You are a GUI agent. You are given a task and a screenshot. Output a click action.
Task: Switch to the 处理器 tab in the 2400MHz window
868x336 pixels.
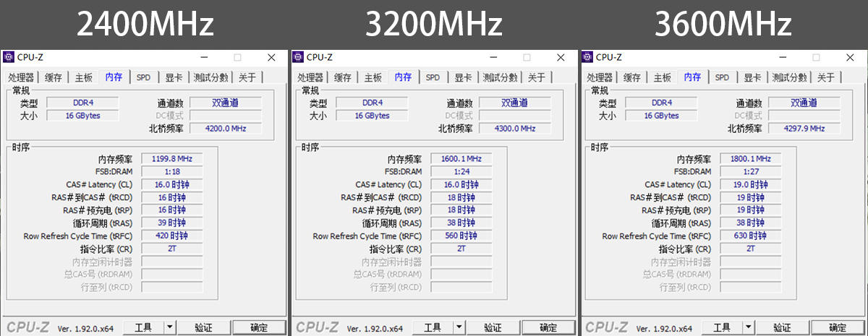click(x=21, y=77)
